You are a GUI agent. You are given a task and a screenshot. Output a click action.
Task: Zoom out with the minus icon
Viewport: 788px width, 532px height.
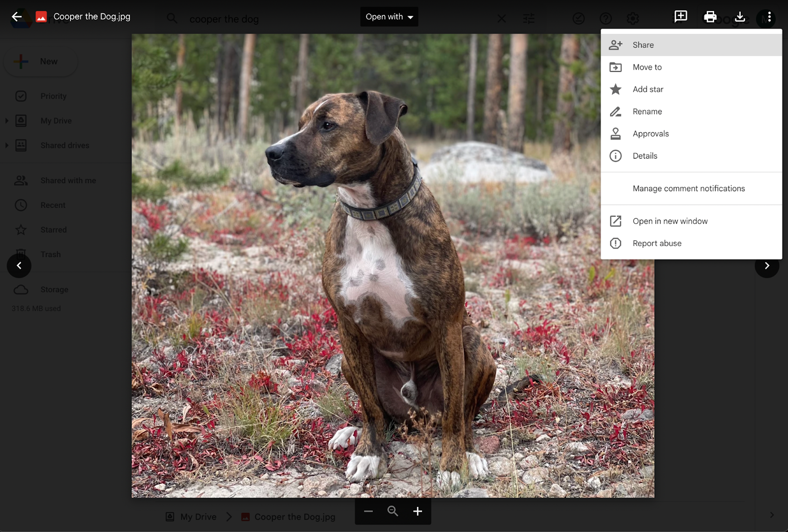368,511
